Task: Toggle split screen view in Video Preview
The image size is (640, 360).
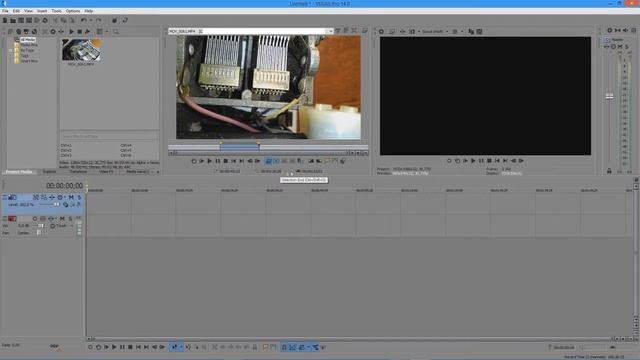Action: 412,31
